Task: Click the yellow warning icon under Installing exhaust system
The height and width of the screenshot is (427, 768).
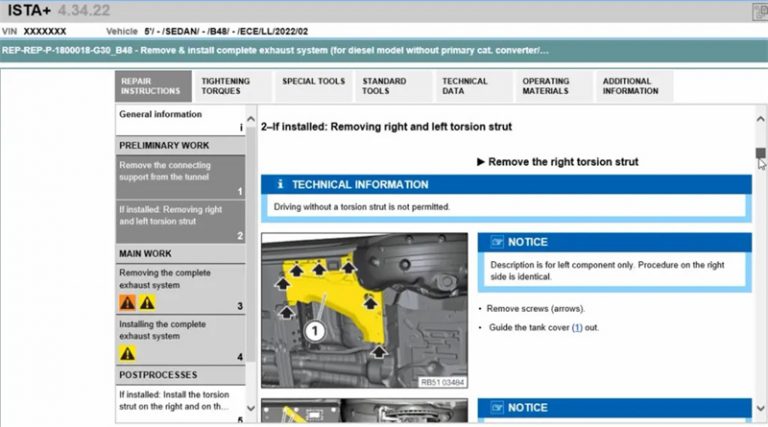Action: point(127,353)
